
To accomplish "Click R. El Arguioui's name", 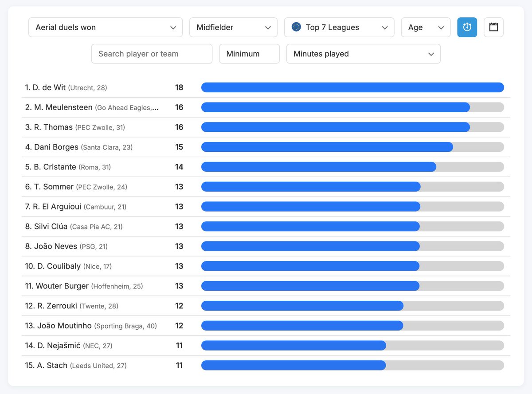I will (x=57, y=207).
